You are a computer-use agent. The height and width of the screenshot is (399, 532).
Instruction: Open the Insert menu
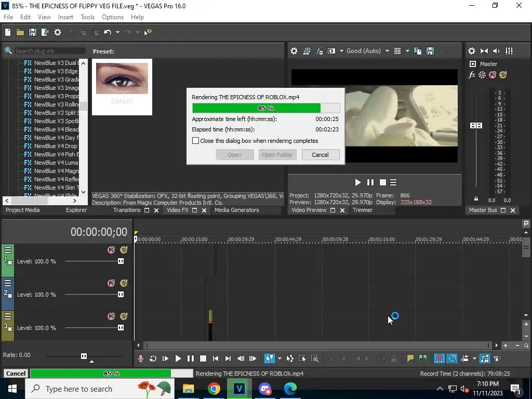pyautogui.click(x=65, y=17)
